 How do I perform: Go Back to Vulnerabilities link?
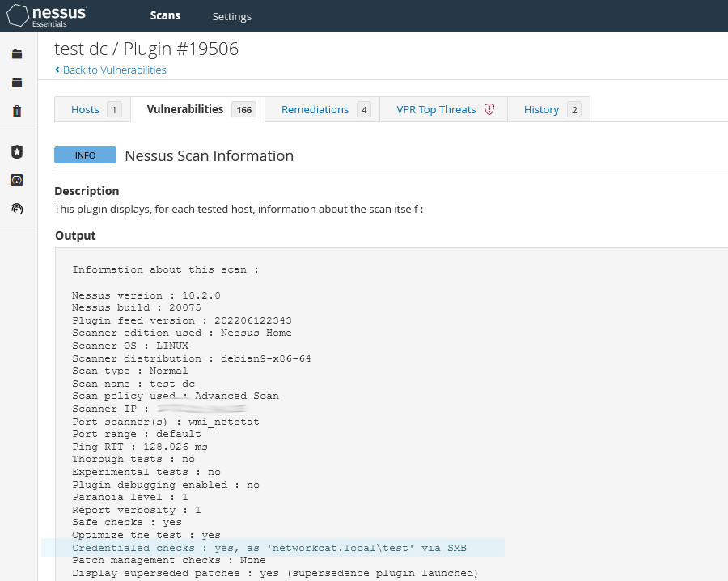click(115, 70)
